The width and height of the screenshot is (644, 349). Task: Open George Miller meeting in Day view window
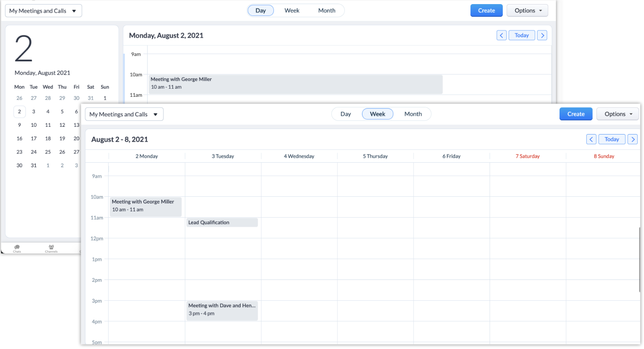click(x=296, y=85)
